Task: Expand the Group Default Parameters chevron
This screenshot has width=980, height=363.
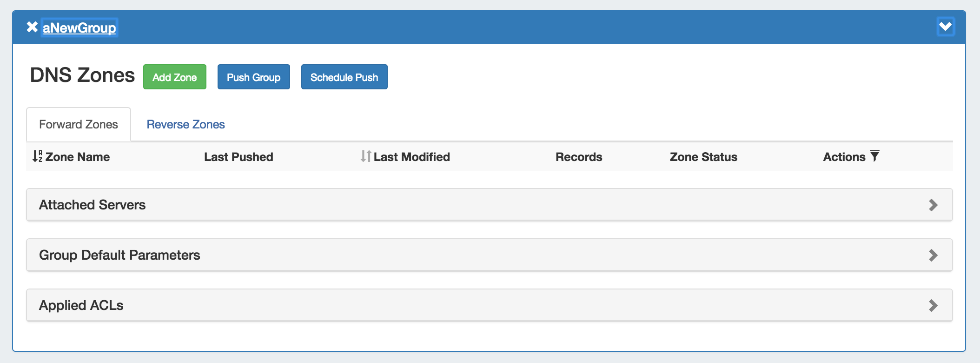Action: [x=933, y=255]
